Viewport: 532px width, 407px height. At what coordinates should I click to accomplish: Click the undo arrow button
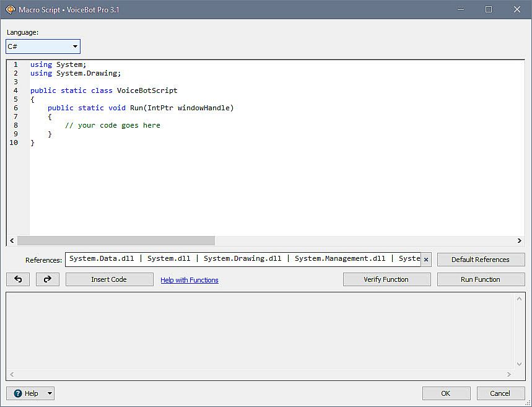click(18, 279)
